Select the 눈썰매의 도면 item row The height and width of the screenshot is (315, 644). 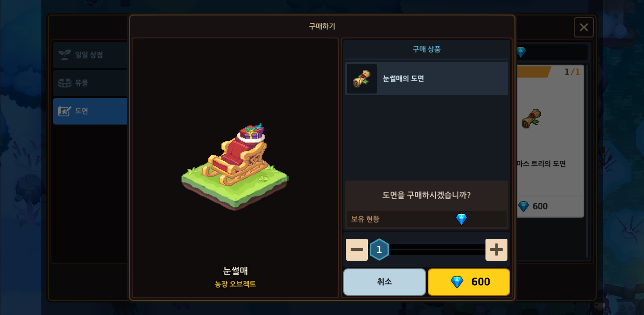click(x=426, y=78)
